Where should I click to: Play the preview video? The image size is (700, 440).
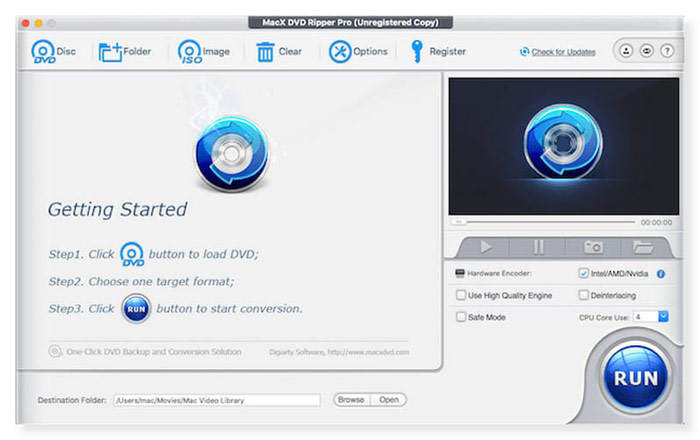485,247
